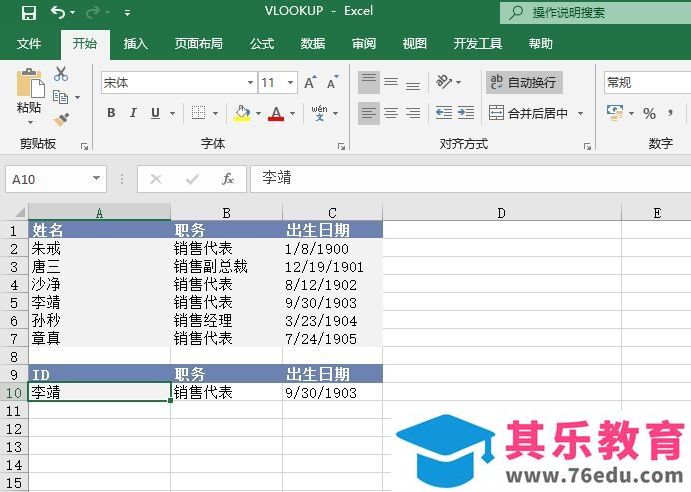Viewport: 691px width, 492px height.
Task: Click the Save icon in title bar
Action: tap(29, 13)
